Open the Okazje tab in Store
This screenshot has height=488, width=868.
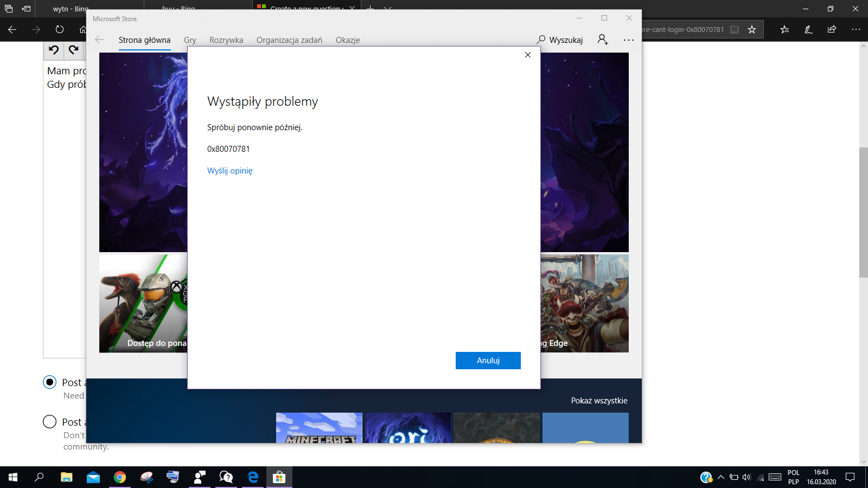tap(348, 40)
